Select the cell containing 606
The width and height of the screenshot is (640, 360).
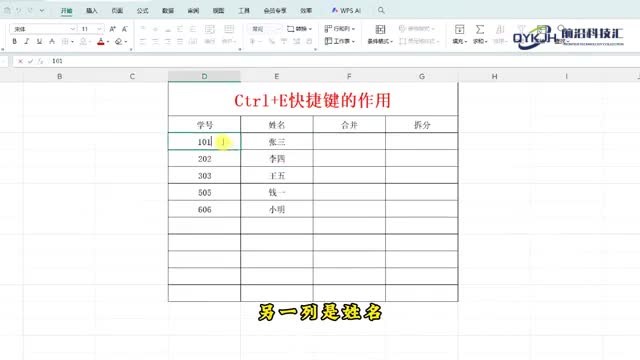[x=204, y=209]
